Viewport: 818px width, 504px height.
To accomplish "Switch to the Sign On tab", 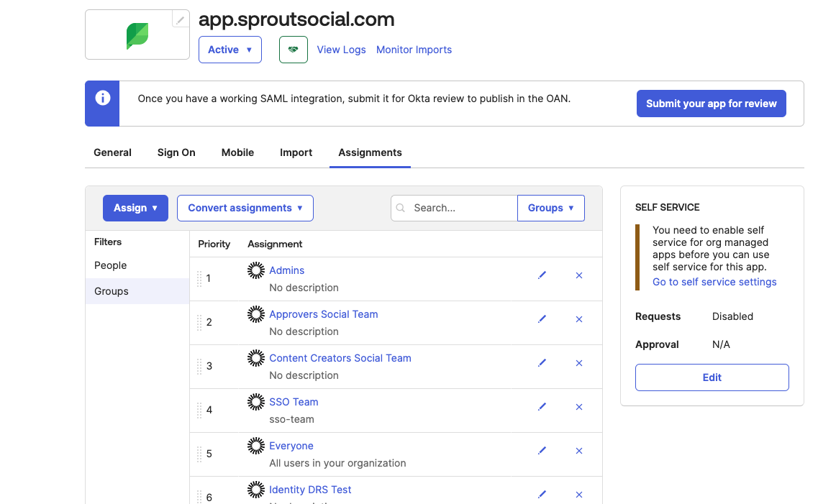I will [x=176, y=152].
